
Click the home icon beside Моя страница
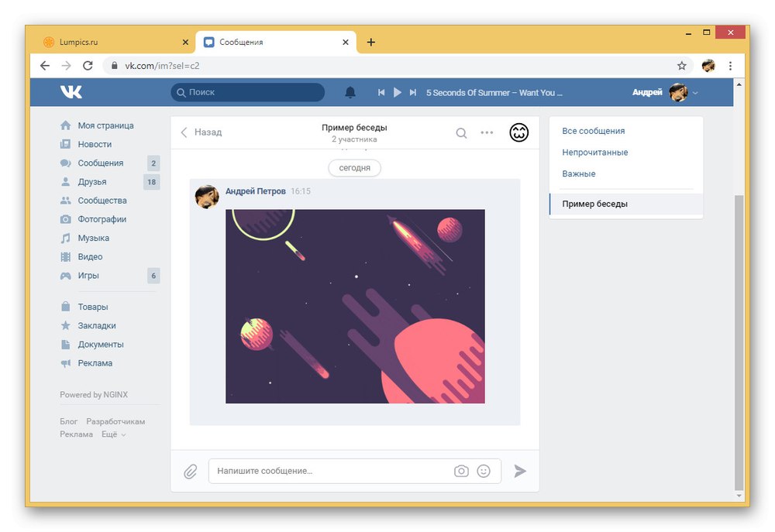pyautogui.click(x=65, y=125)
